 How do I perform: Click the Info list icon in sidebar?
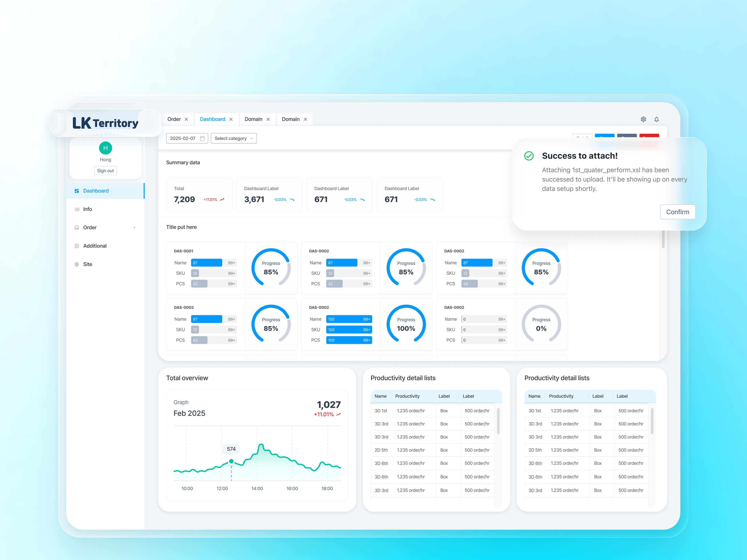tap(77, 209)
